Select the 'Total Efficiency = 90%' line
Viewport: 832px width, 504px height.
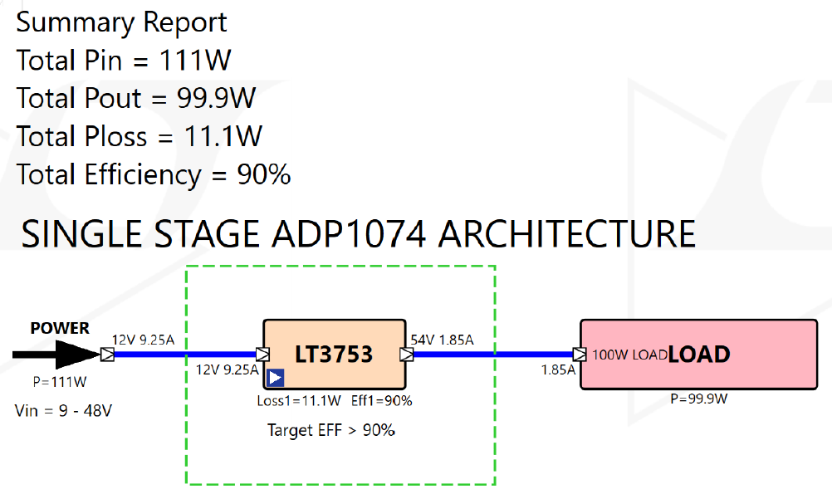(154, 174)
